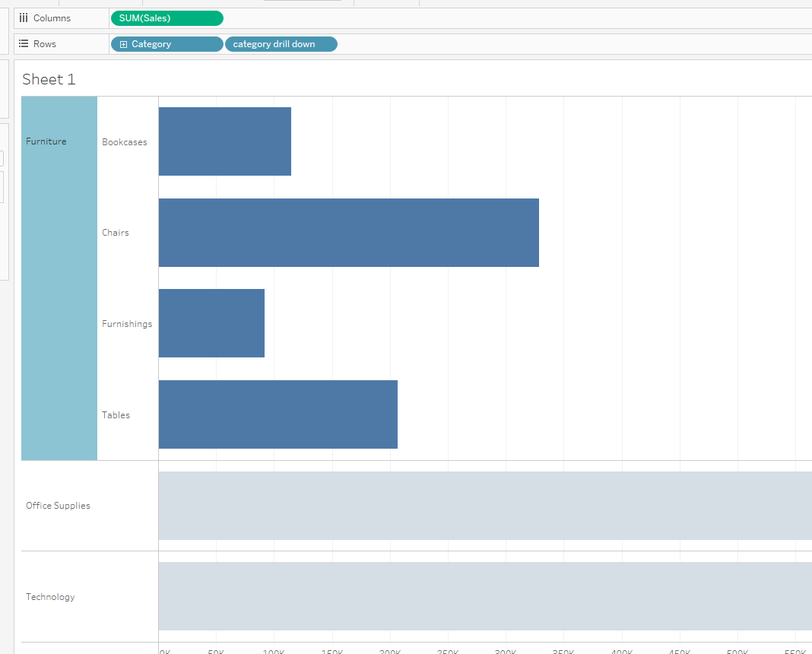The image size is (812, 654).
Task: Click the Furnishings sales bar
Action: click(211, 323)
